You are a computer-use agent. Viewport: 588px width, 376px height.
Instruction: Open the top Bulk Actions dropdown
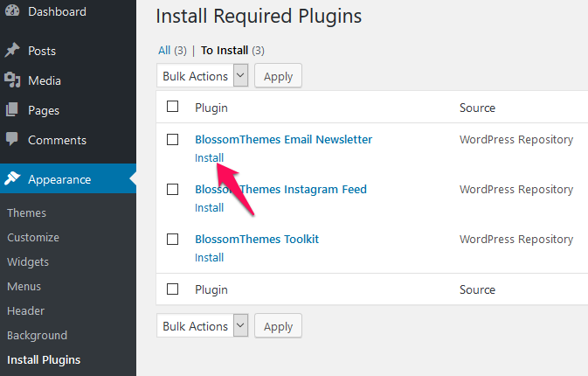click(x=203, y=76)
